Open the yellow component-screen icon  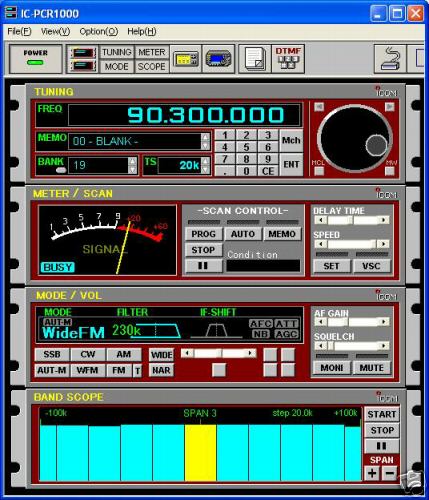(x=185, y=59)
